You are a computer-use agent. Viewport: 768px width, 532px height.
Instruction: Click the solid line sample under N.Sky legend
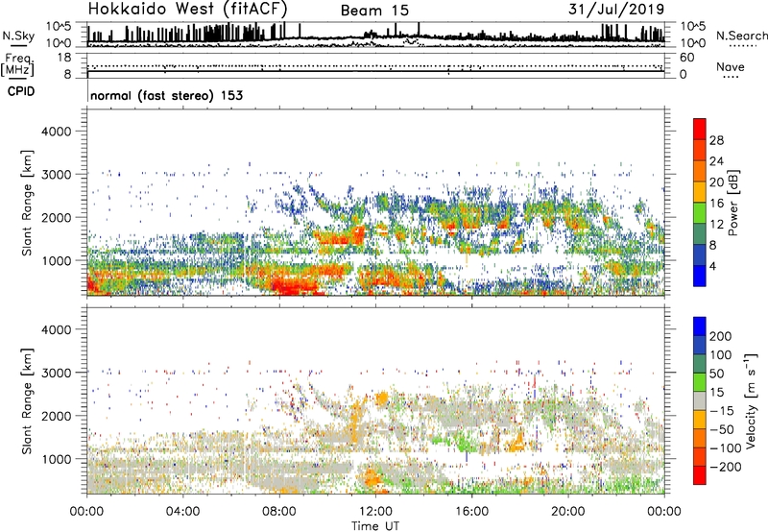18,46
